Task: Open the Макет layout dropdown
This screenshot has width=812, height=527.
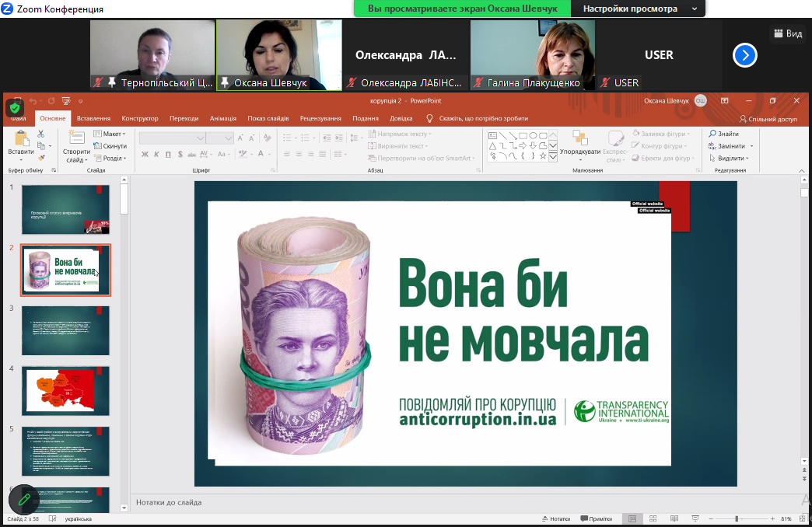Action: click(x=110, y=134)
